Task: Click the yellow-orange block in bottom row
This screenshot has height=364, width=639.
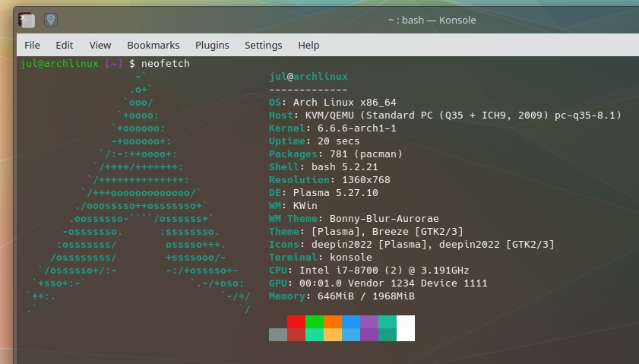Action: coord(333,334)
